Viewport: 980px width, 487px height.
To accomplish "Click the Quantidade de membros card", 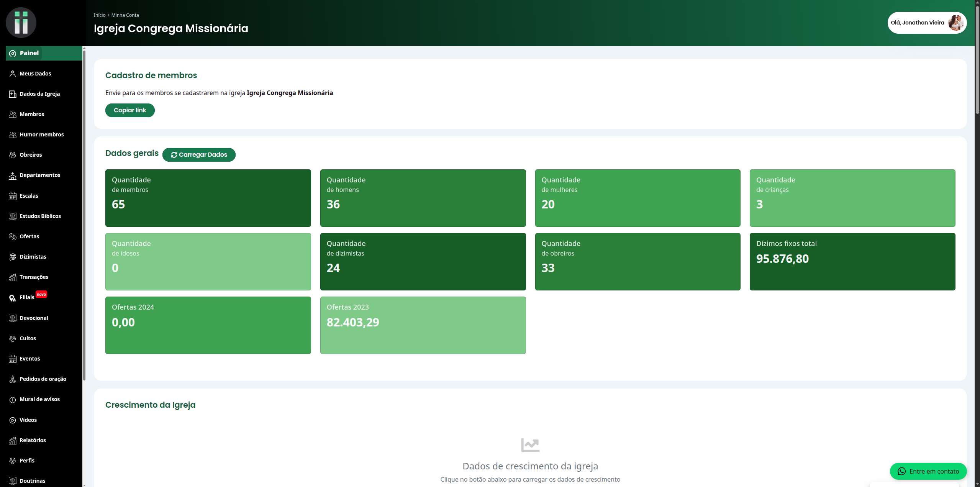I will click(x=208, y=198).
